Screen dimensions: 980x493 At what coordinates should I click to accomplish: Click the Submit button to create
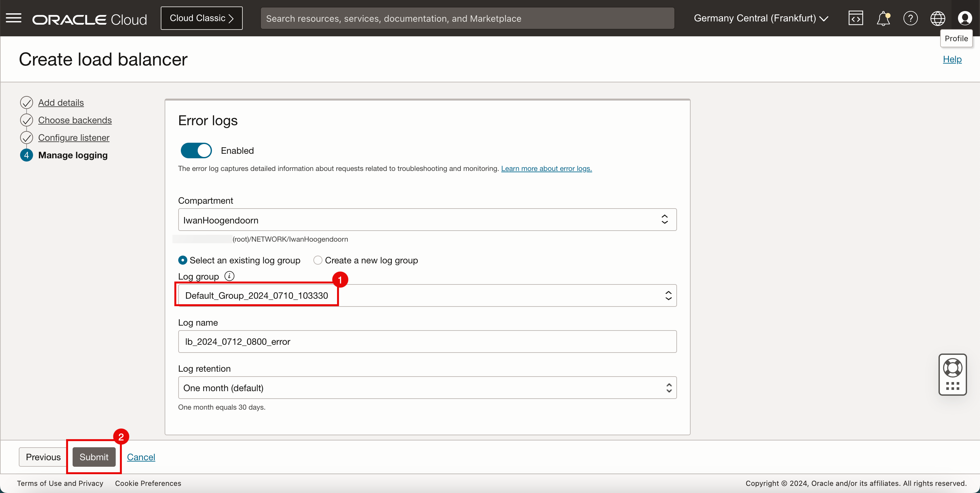(94, 457)
